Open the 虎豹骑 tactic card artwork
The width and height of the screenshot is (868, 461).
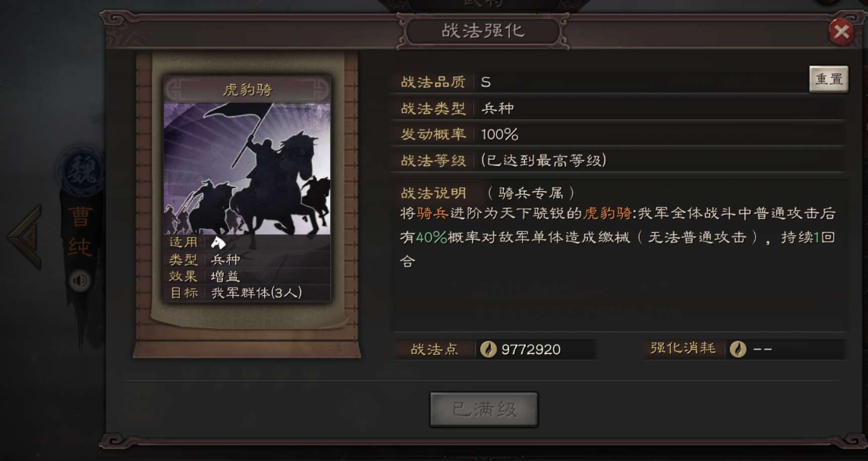tap(247, 169)
